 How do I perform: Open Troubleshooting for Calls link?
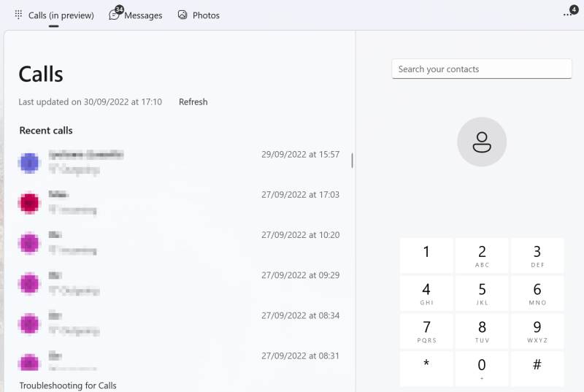(68, 385)
